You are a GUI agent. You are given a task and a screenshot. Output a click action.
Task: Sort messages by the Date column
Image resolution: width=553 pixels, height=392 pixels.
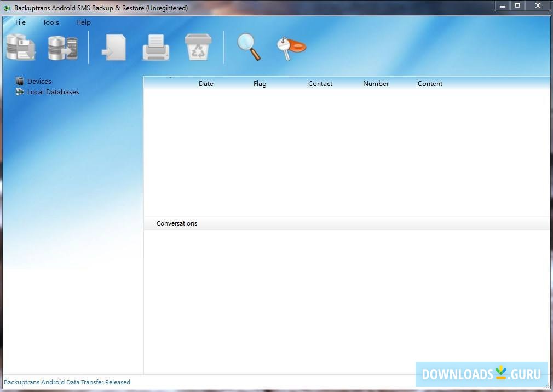pos(206,83)
